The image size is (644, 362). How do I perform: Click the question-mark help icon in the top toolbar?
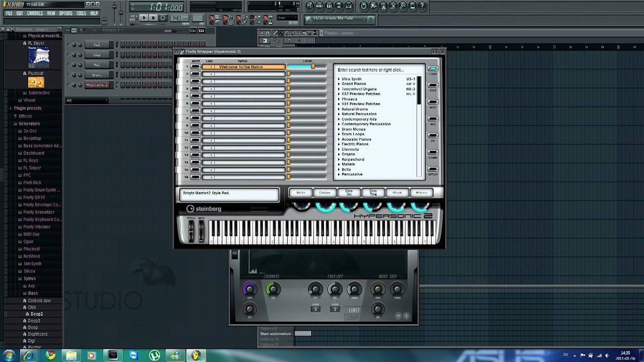pos(422,6)
